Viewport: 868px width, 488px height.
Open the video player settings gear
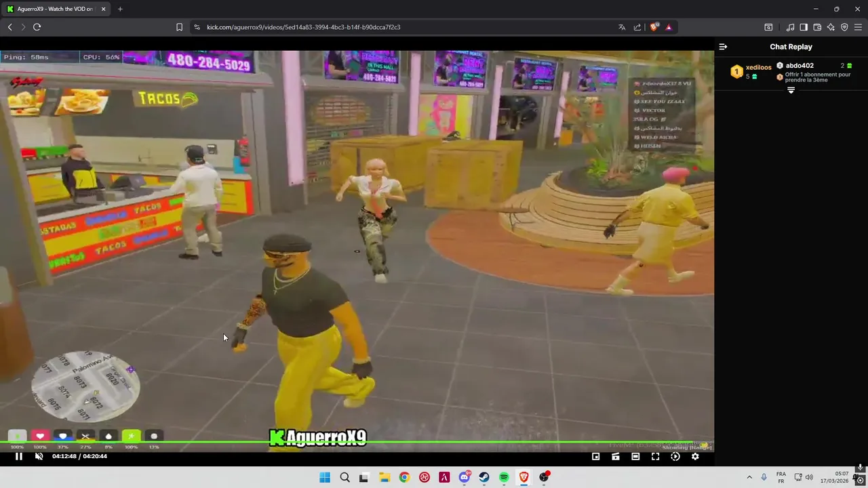pos(695,456)
